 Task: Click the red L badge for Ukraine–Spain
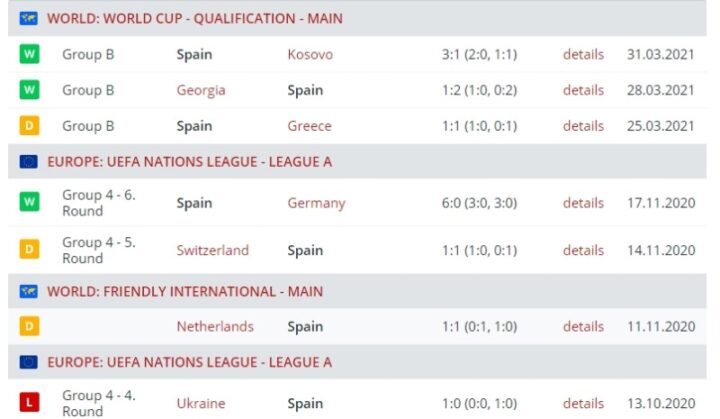pyautogui.click(x=30, y=403)
